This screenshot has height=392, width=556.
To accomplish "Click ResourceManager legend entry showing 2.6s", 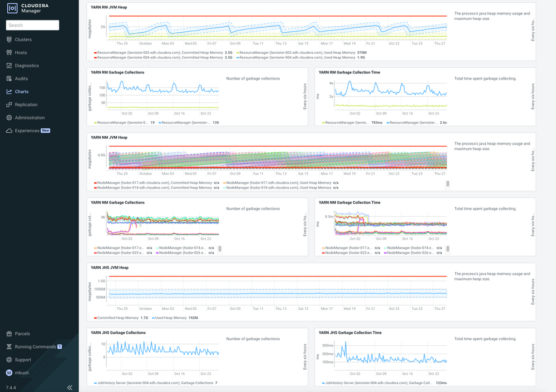I will [417, 122].
